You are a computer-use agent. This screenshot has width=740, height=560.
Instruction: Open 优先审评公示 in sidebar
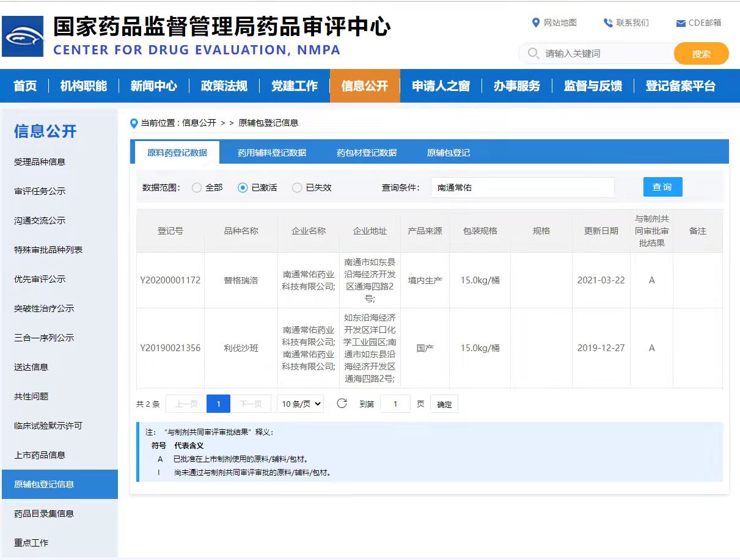pos(60,279)
